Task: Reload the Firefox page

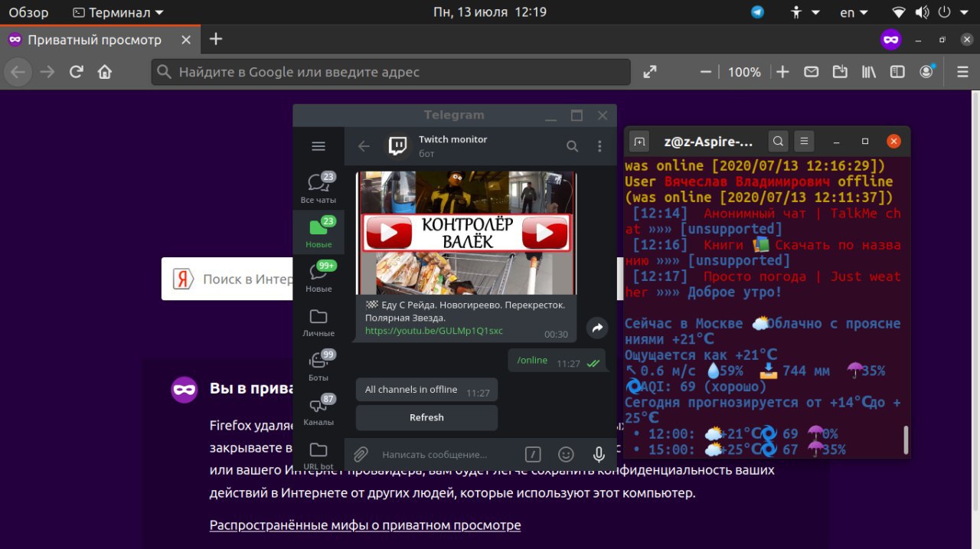Action: click(76, 72)
